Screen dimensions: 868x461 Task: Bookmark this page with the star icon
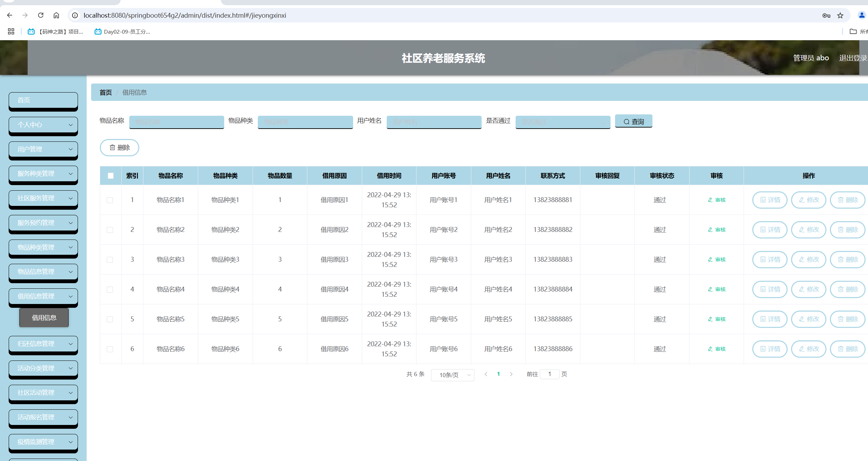[x=840, y=15]
